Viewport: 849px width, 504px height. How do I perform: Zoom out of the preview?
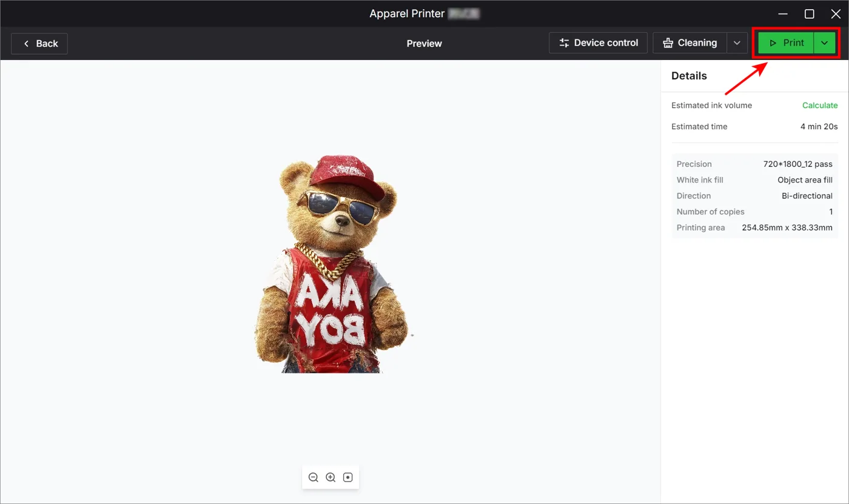(x=314, y=477)
